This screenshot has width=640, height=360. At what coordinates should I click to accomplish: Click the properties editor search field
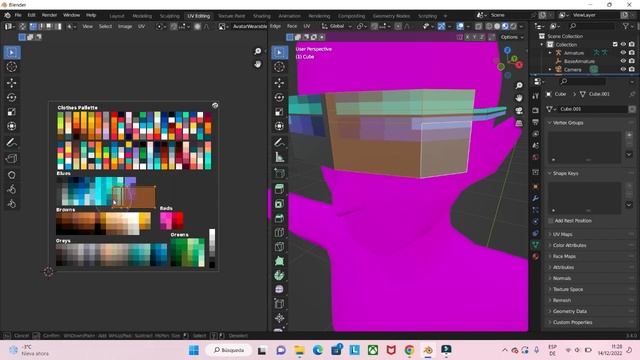pos(583,81)
